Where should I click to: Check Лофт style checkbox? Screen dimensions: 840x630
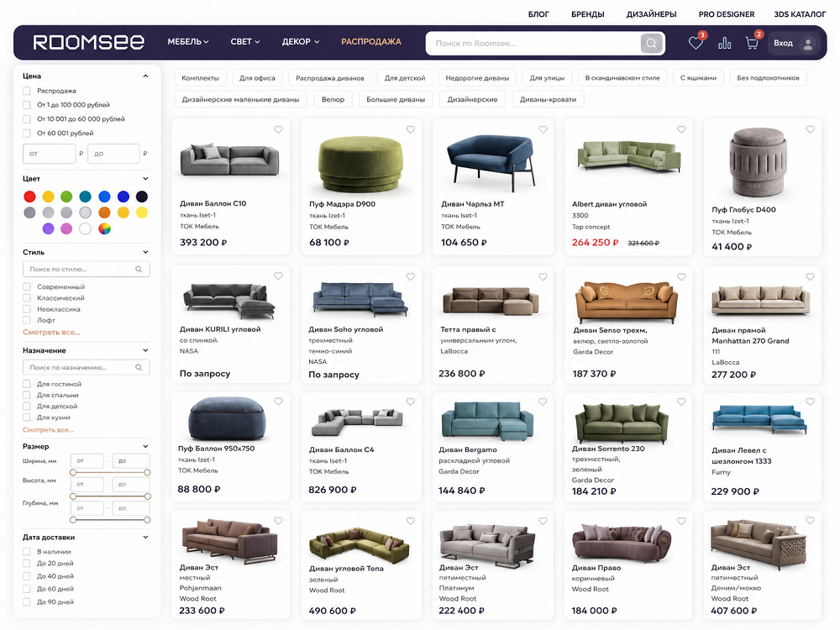27,320
